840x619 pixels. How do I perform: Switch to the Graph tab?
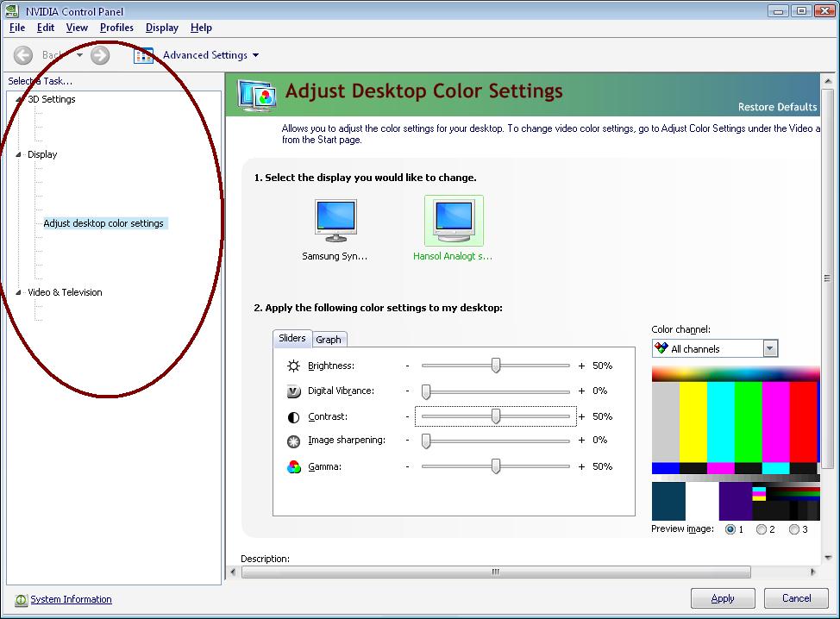click(329, 340)
